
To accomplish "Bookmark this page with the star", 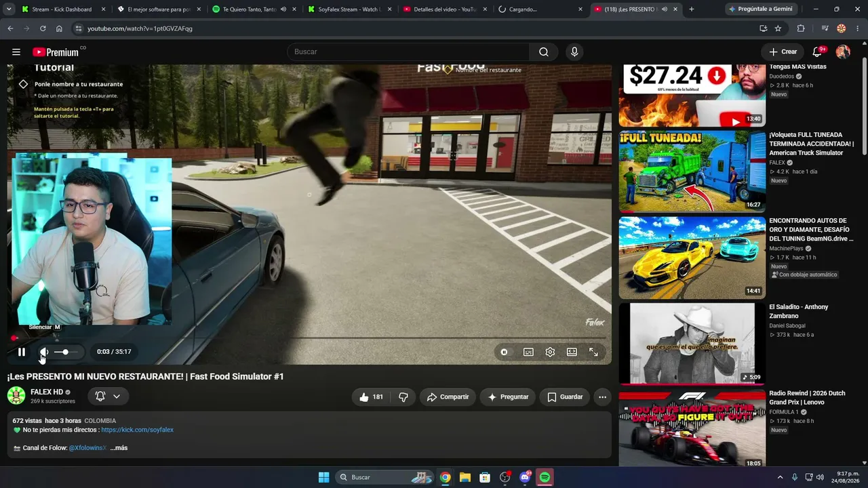I will point(778,28).
